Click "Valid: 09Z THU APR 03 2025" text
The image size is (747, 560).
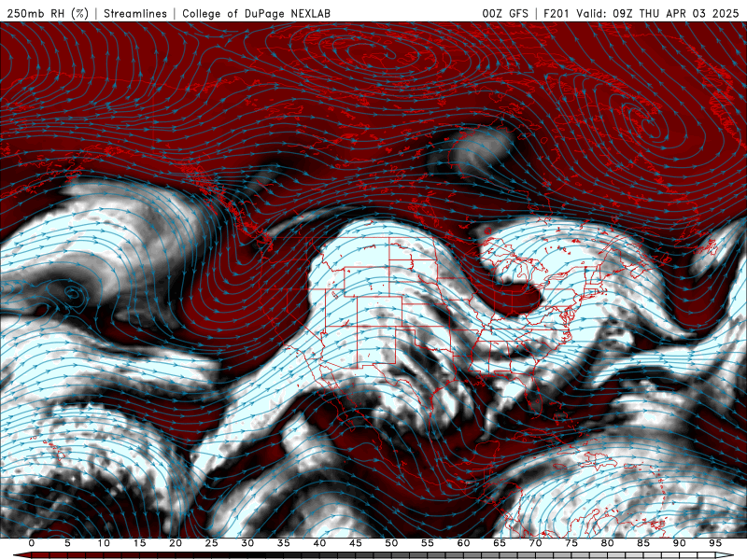point(657,13)
